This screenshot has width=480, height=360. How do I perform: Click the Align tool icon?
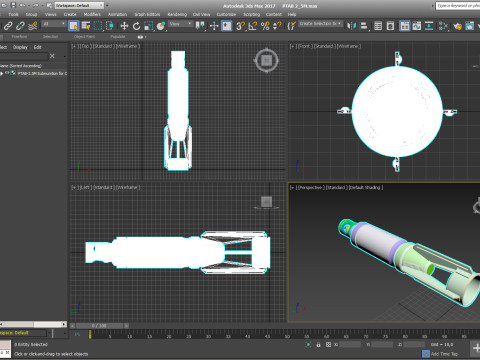[364, 26]
